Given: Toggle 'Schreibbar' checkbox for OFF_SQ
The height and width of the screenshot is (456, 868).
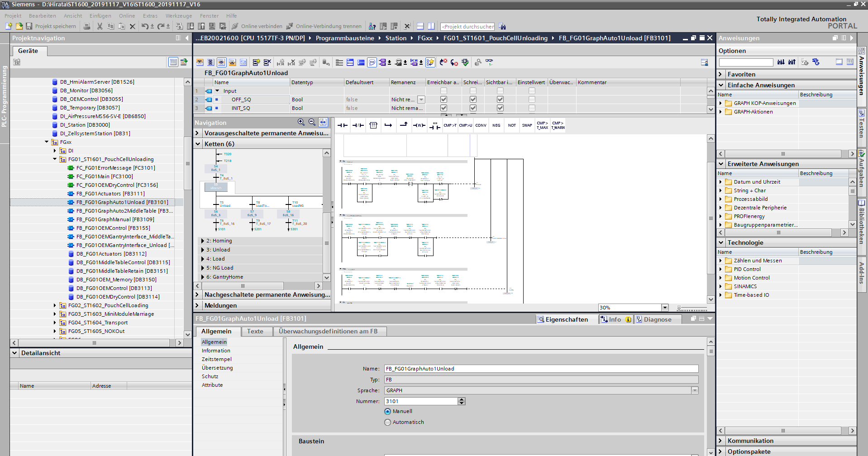Looking at the screenshot, I should tap(473, 100).
